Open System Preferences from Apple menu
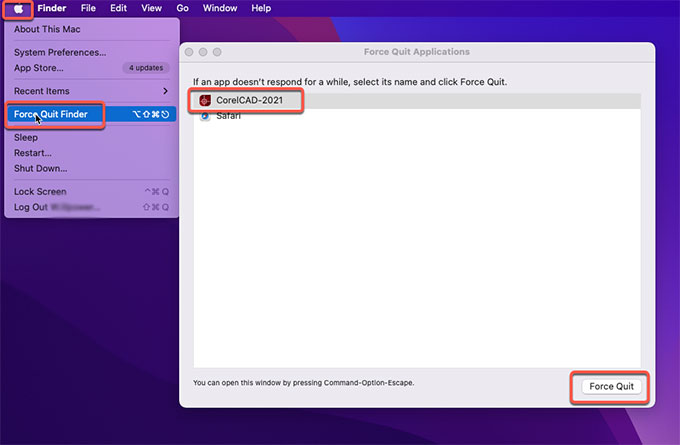Viewport: 680px width, 445px height. tap(59, 52)
